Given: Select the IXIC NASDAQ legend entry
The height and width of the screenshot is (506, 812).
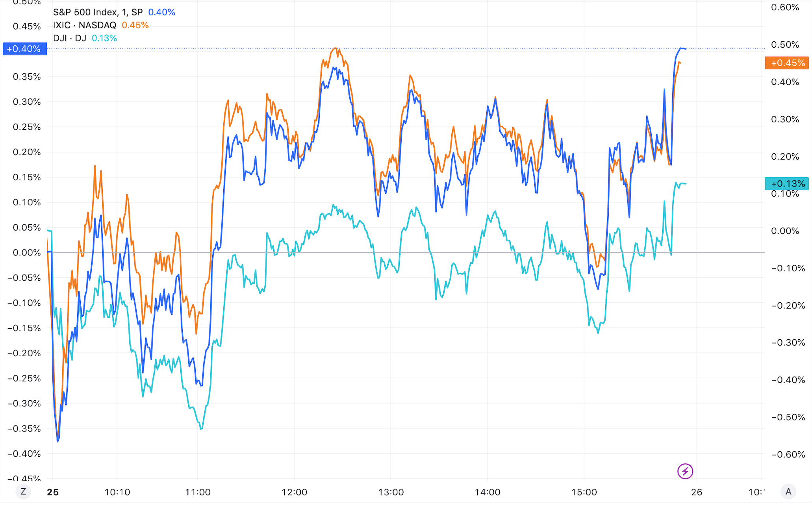Looking at the screenshot, I should 85,25.
